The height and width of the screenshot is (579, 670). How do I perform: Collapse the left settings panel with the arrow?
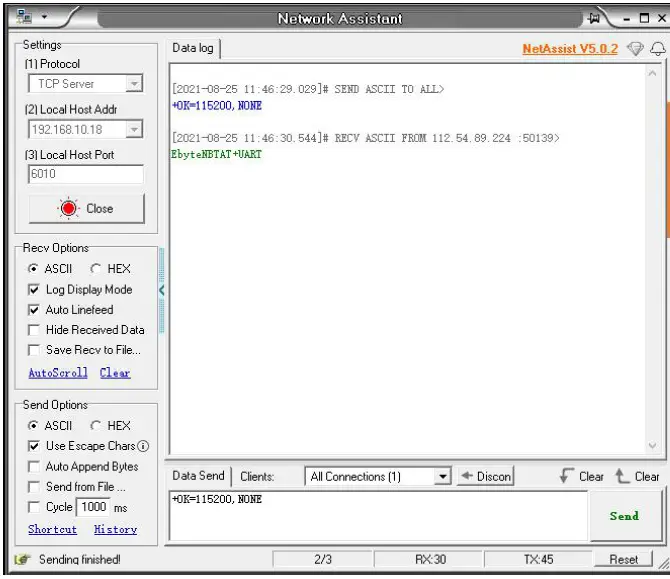[162, 290]
